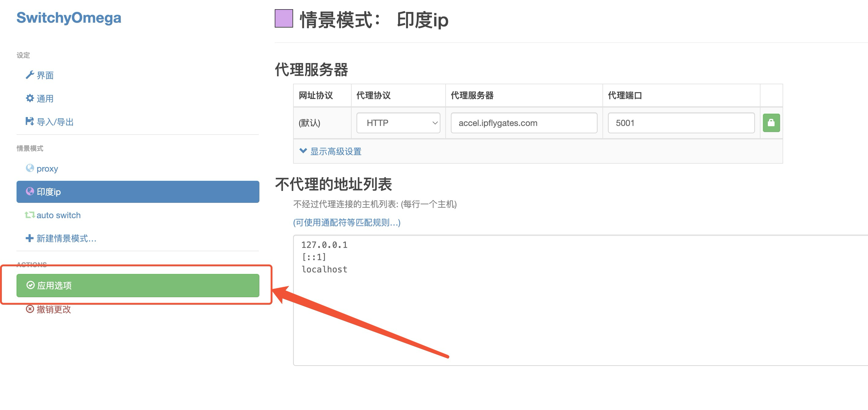Open the wildcard rules link 可使用通配符等匹配规则
Image resolution: width=868 pixels, height=410 pixels.
point(346,222)
